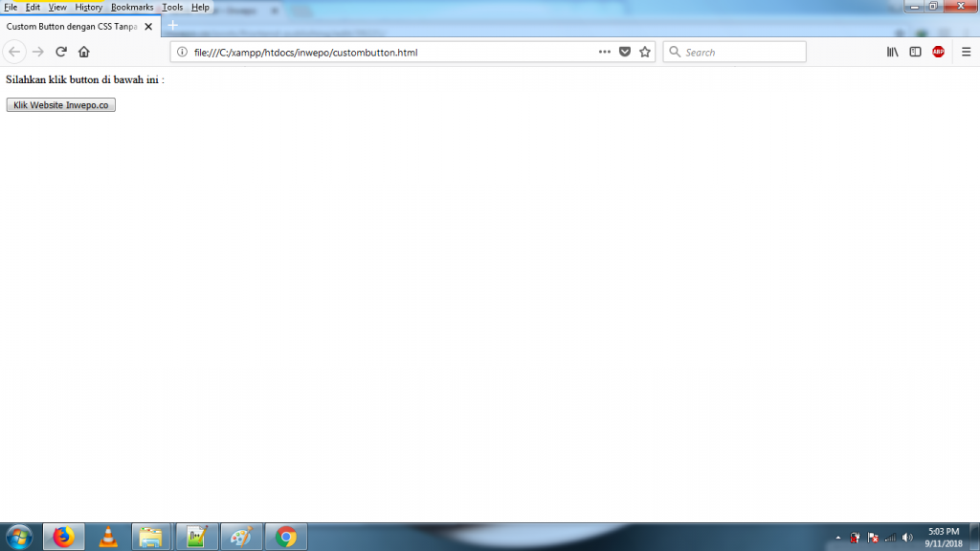Open the Firefox home page
The width and height of the screenshot is (980, 551).
click(x=84, y=52)
